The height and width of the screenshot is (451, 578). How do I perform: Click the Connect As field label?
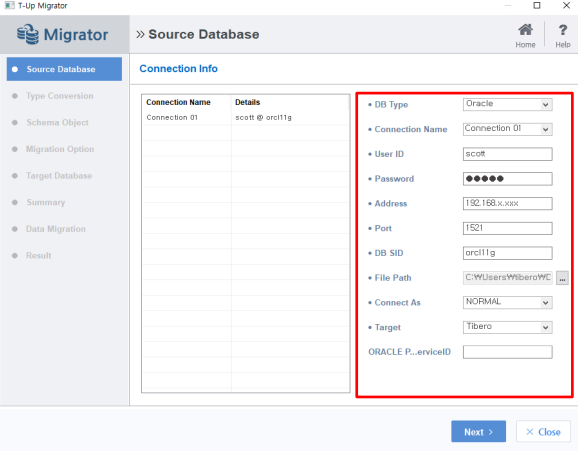click(397, 303)
